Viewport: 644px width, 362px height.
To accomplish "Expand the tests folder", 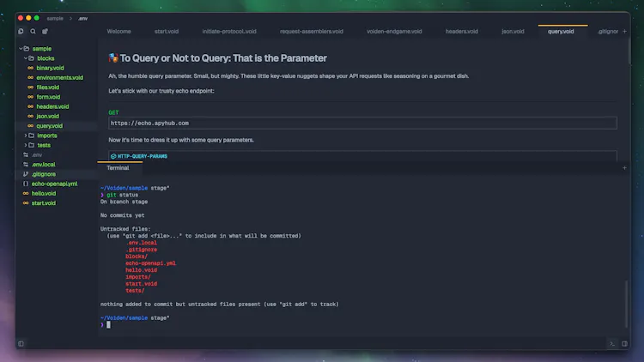I will 26,145.
